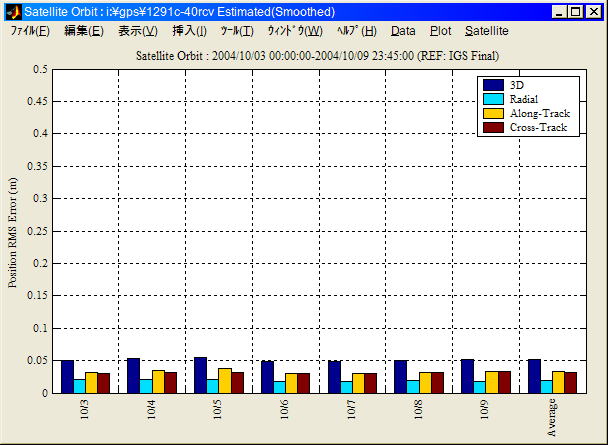Open the ヘルプ(H) help menu
The height and width of the screenshot is (445, 608).
coord(356,31)
